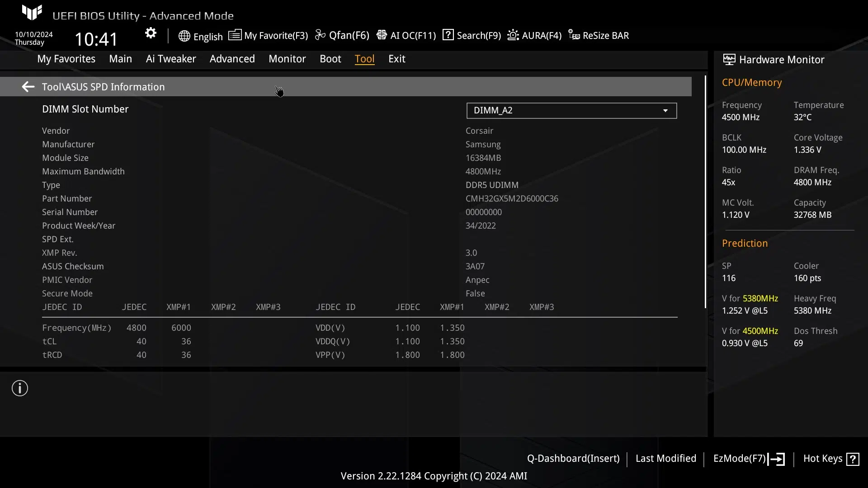Select the Maximum Bandwidth value 4800MHz
This screenshot has width=868, height=488.
click(483, 171)
